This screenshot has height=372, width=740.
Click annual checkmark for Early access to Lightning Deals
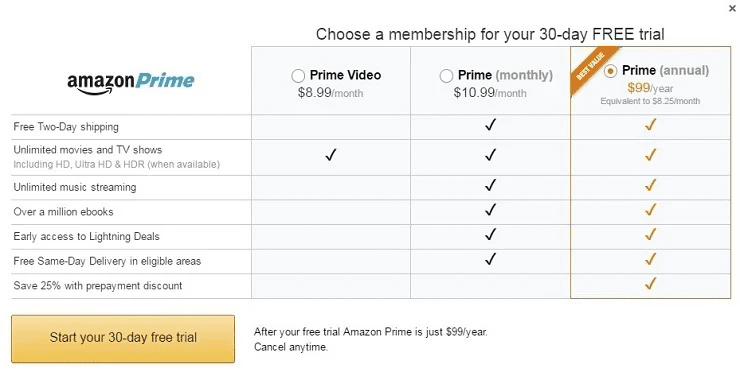[x=650, y=234]
